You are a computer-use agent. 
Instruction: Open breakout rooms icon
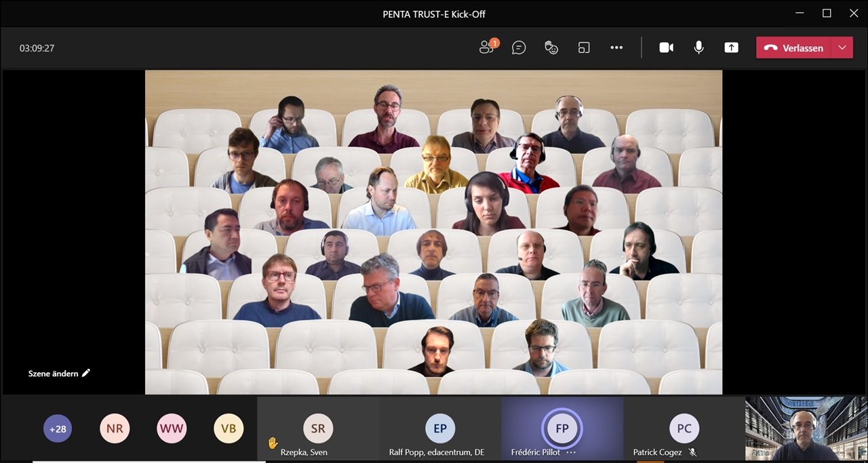tap(584, 47)
